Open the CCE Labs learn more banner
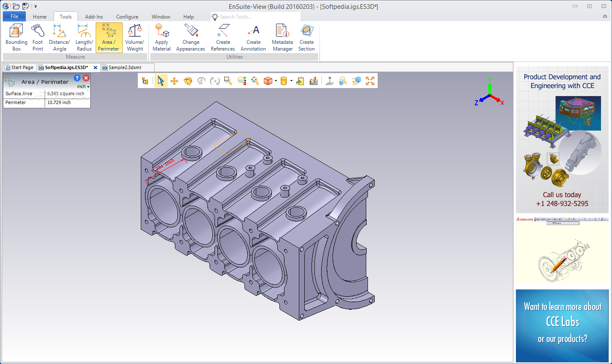Image resolution: width=612 pixels, height=364 pixels. click(562, 326)
